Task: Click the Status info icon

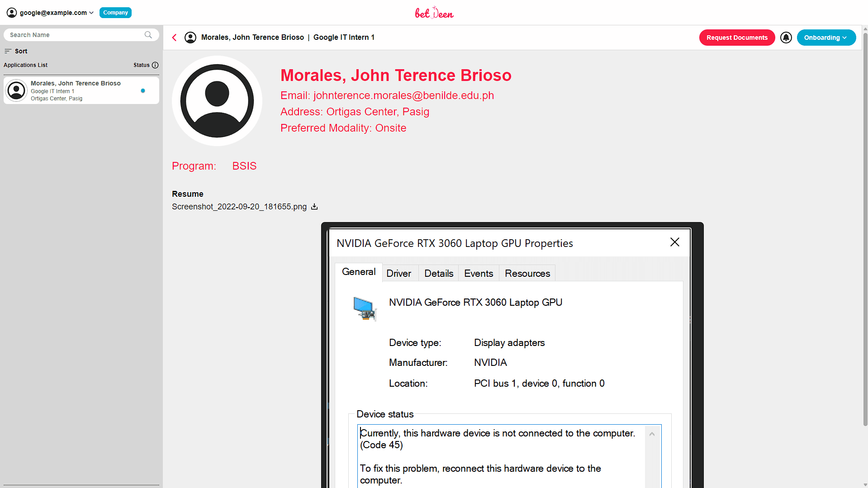Action: 155,65
